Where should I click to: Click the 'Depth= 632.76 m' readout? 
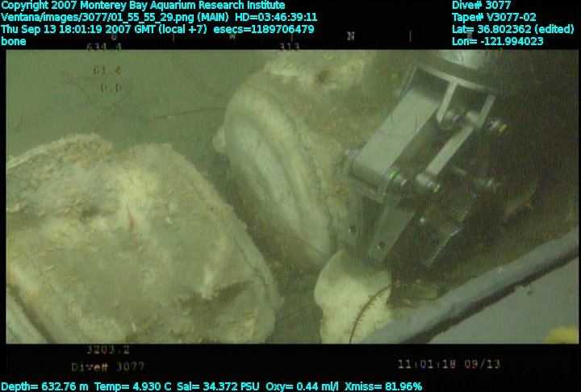click(x=44, y=386)
